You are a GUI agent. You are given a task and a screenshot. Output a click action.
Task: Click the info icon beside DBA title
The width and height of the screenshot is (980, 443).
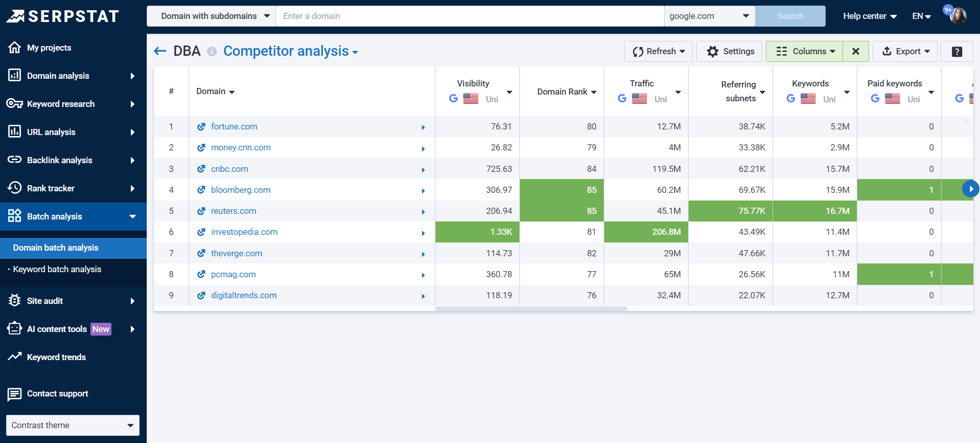212,52
